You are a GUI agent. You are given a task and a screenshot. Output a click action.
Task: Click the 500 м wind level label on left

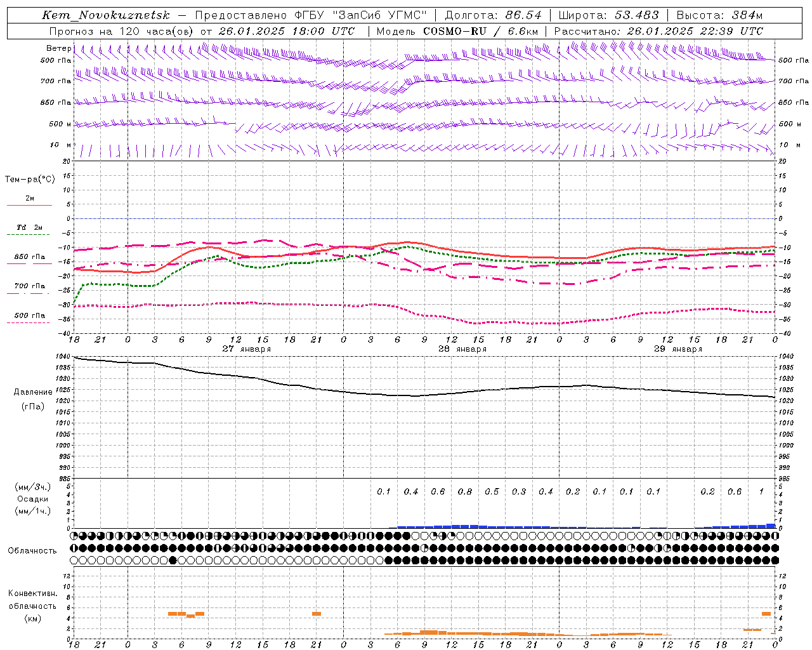61,124
